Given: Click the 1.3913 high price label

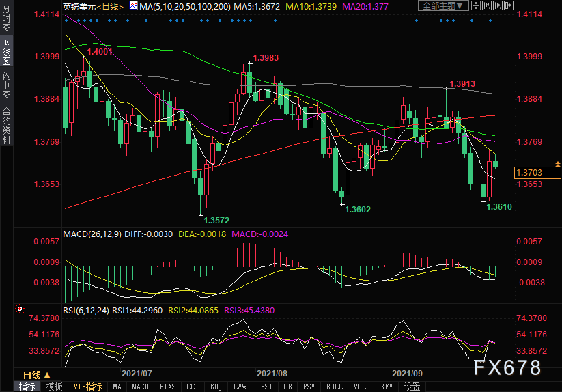Looking at the screenshot, I should tap(462, 84).
